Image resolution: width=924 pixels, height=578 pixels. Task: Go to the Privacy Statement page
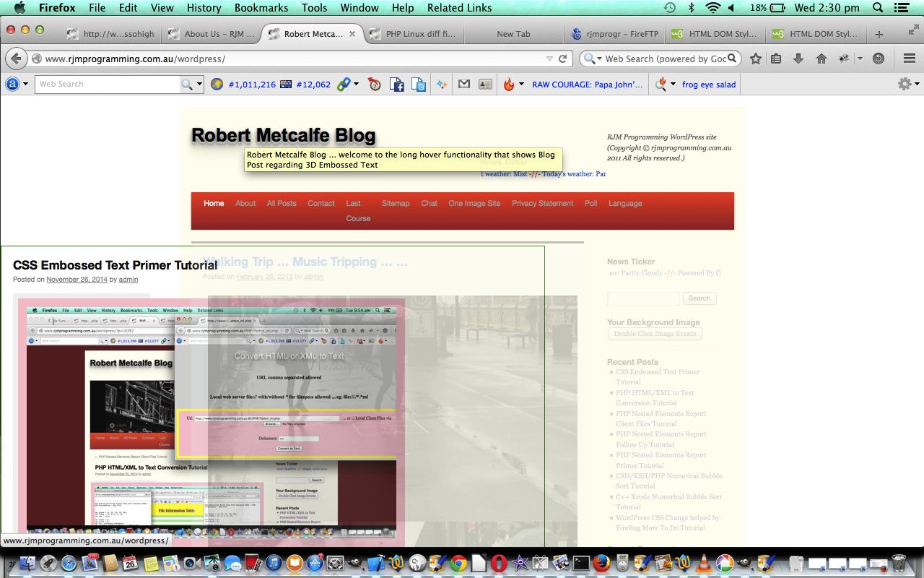coord(542,203)
